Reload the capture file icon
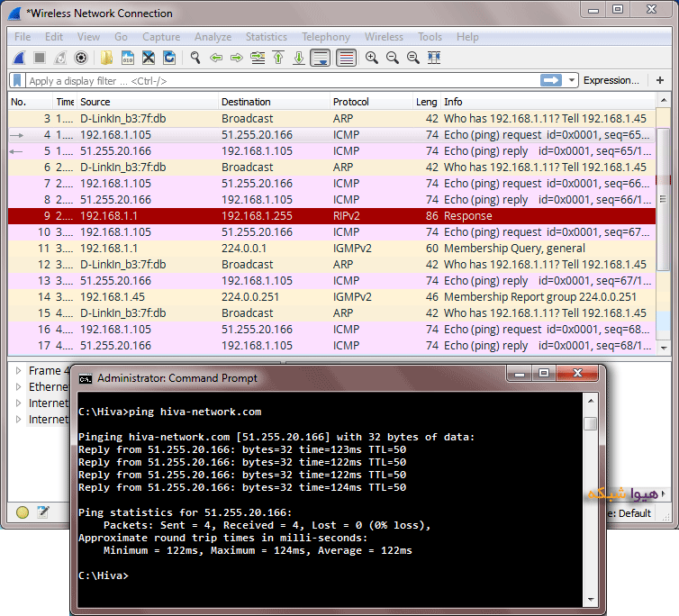 (x=167, y=58)
